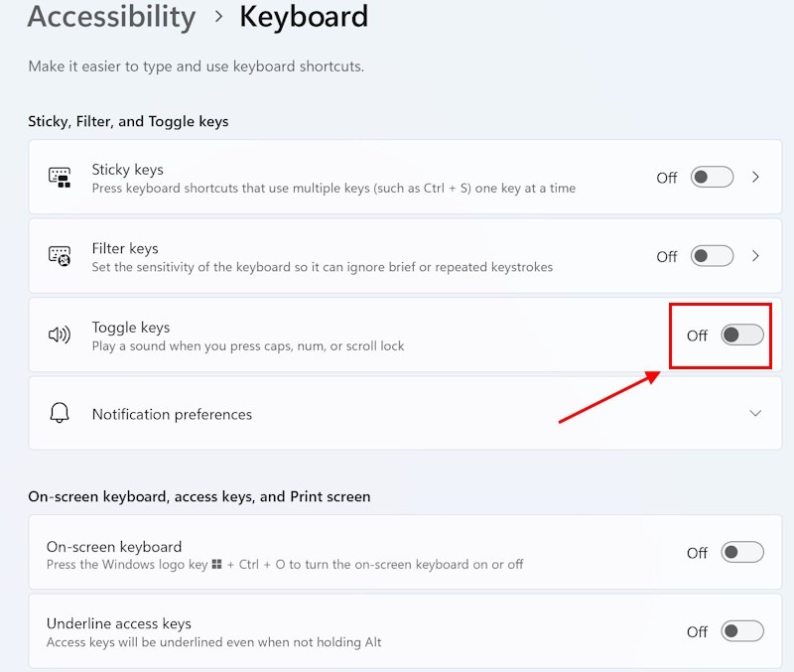Go back to Accessibility breadcrumb
Viewport: 794px width, 672px height.
pyautogui.click(x=111, y=17)
